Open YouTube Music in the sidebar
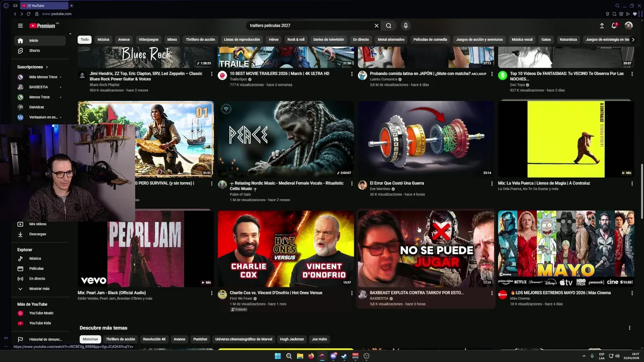644x362 pixels. tap(41, 313)
